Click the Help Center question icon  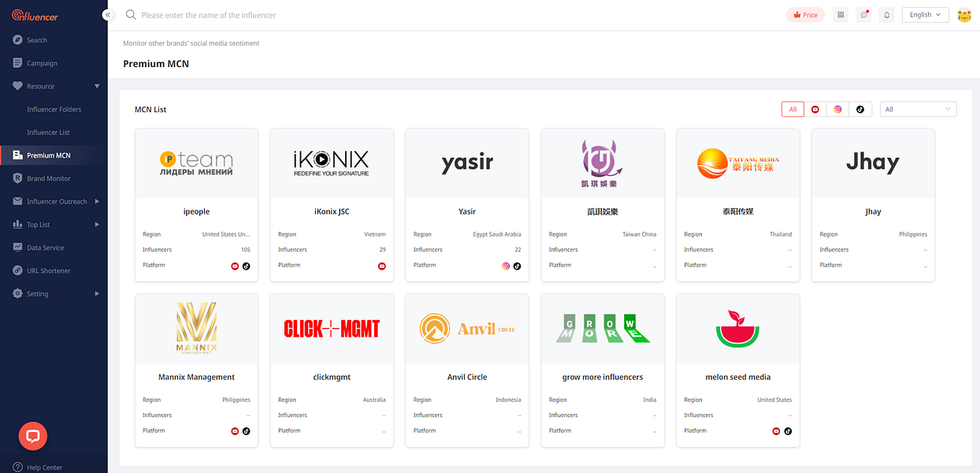click(x=17, y=467)
